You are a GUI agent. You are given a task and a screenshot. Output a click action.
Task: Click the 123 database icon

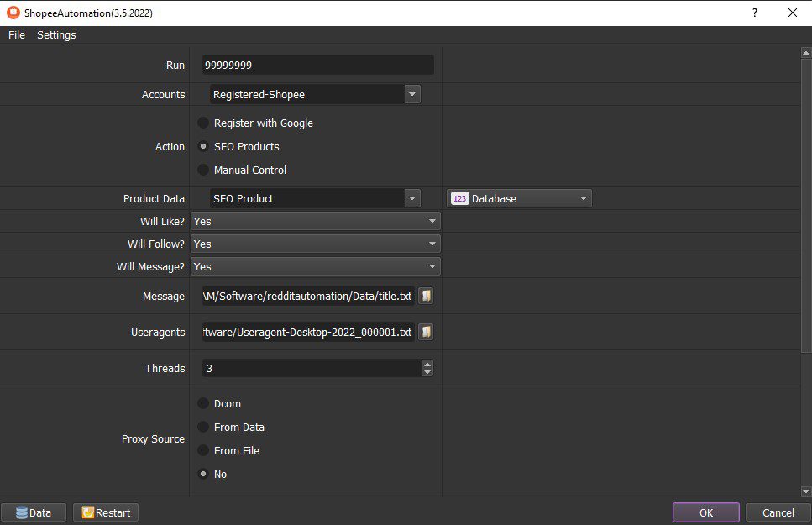[x=459, y=198]
